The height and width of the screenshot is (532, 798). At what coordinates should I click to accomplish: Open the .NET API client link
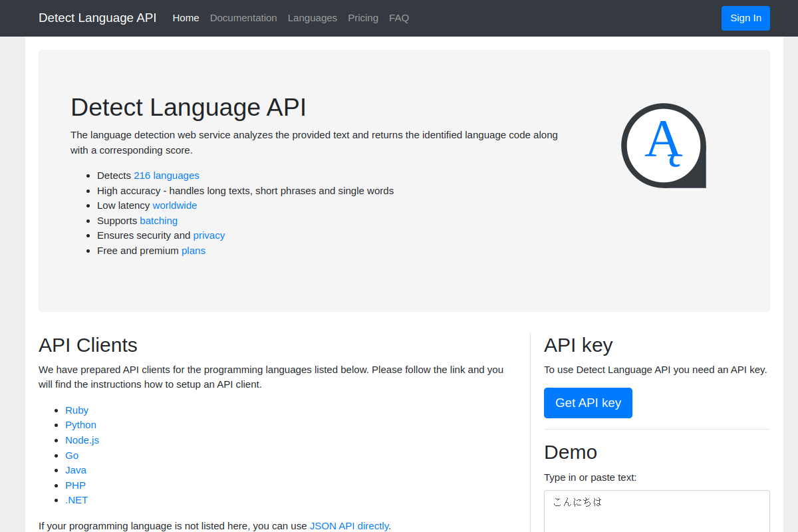pos(76,500)
